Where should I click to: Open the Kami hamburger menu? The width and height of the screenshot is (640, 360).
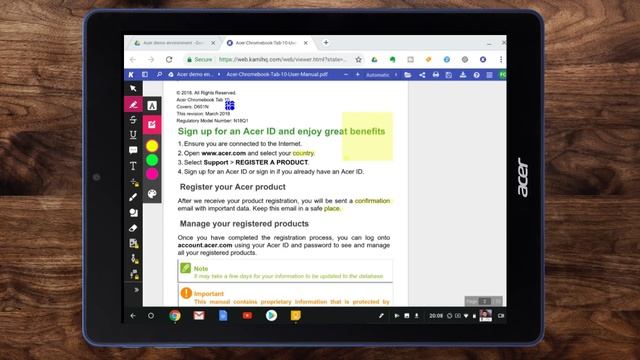489,75
